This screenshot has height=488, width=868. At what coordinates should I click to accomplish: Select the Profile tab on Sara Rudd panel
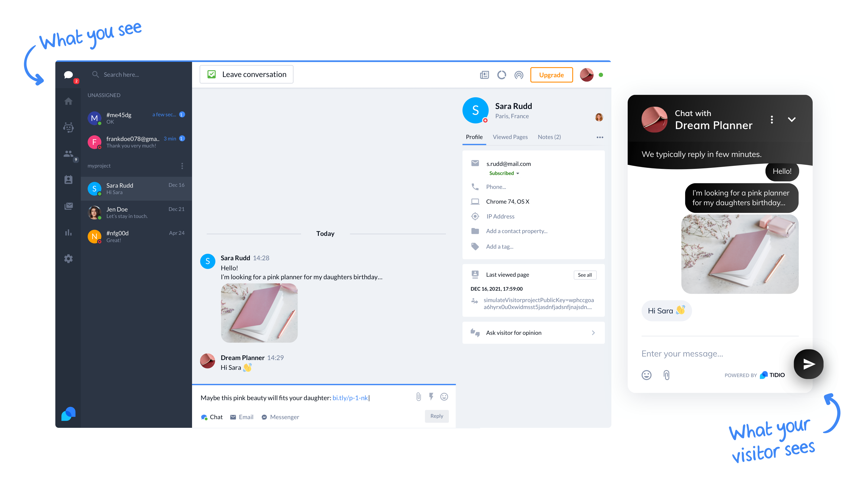pos(474,136)
